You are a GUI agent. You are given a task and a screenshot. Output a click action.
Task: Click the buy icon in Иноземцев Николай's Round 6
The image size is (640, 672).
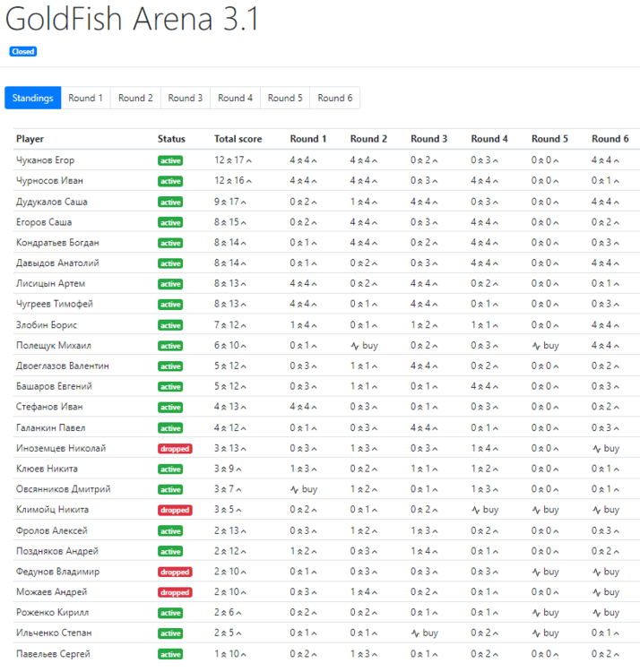(596, 448)
